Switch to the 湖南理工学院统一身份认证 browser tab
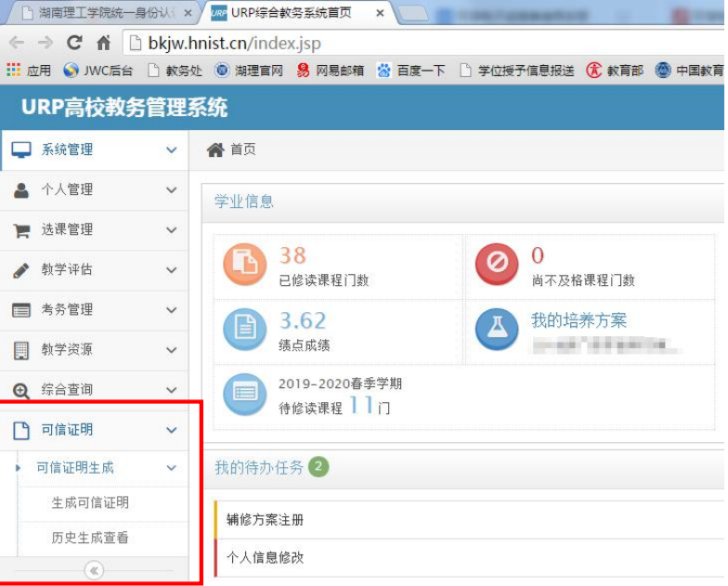The image size is (728, 586). [x=102, y=13]
